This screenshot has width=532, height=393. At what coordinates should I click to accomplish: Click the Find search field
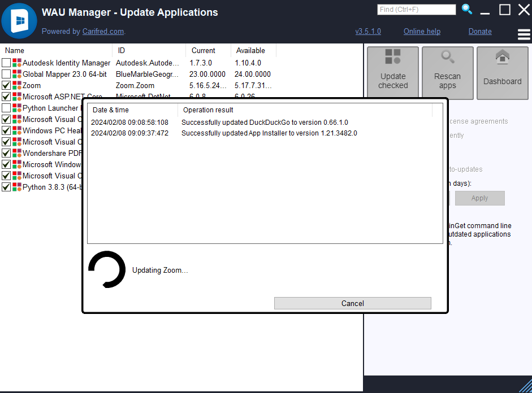point(416,10)
